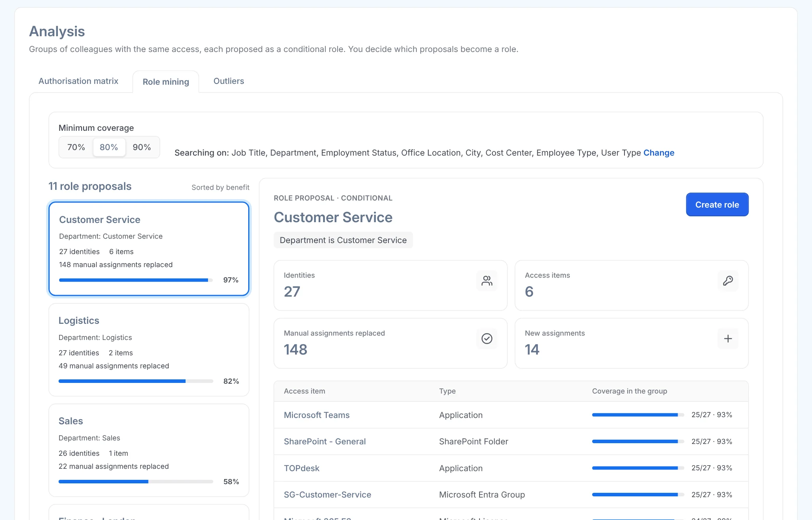This screenshot has width=812, height=520.
Task: Click the identities people icon
Action: tap(487, 280)
